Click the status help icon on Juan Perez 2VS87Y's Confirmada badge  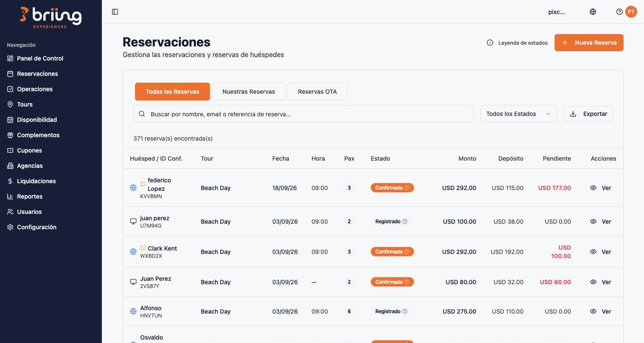pos(407,282)
